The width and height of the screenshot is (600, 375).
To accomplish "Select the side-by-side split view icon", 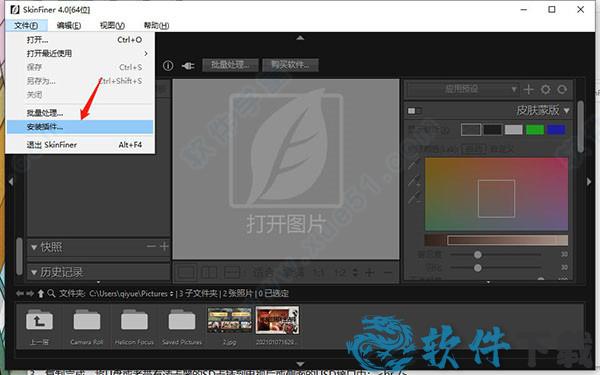I will 209,272.
